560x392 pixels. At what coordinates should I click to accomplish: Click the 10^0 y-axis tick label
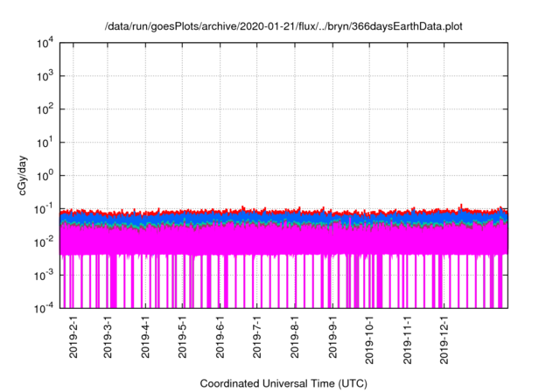[45, 175]
